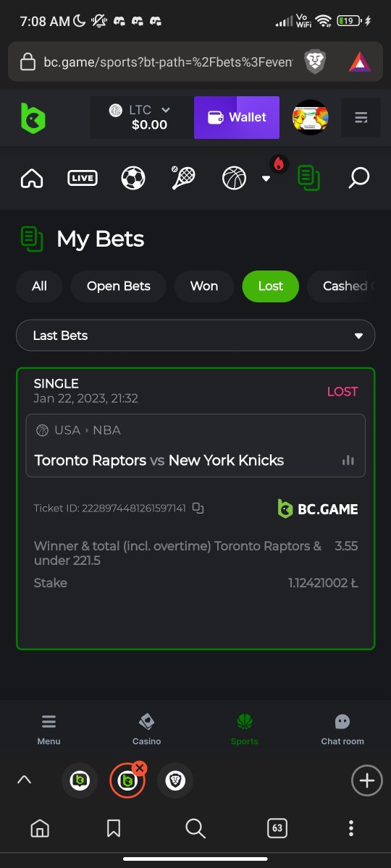Image resolution: width=391 pixels, height=868 pixels.
Task: Show All bets filter
Action: pos(40,286)
